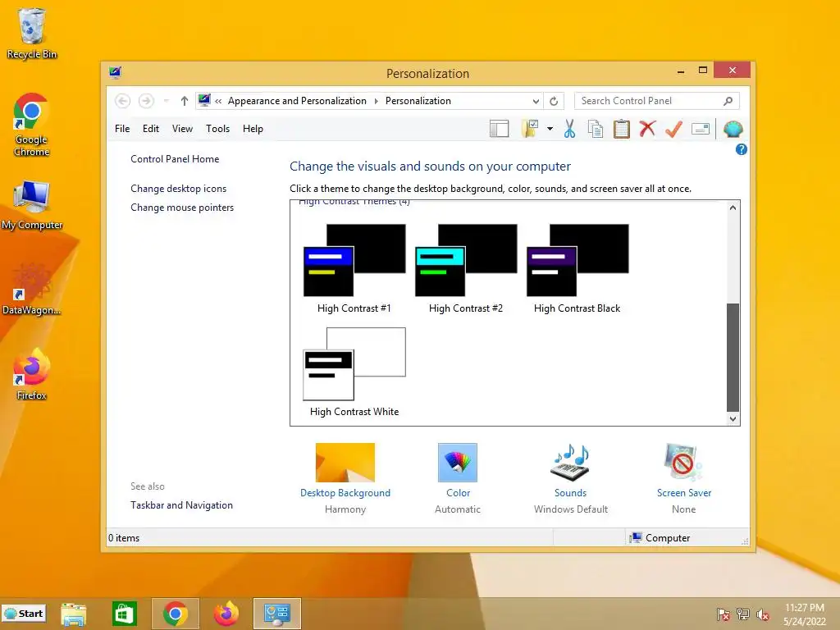Click Change desktop icons link
The width and height of the screenshot is (840, 630).
click(x=178, y=189)
